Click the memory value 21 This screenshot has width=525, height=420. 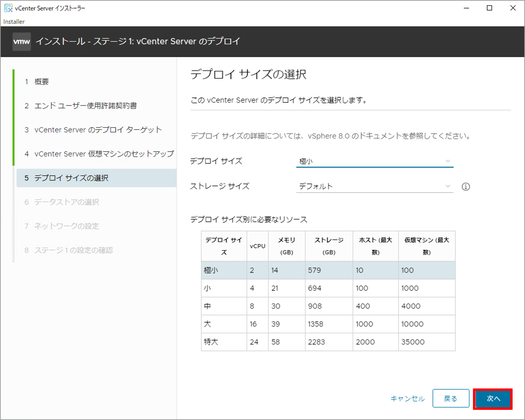point(275,288)
